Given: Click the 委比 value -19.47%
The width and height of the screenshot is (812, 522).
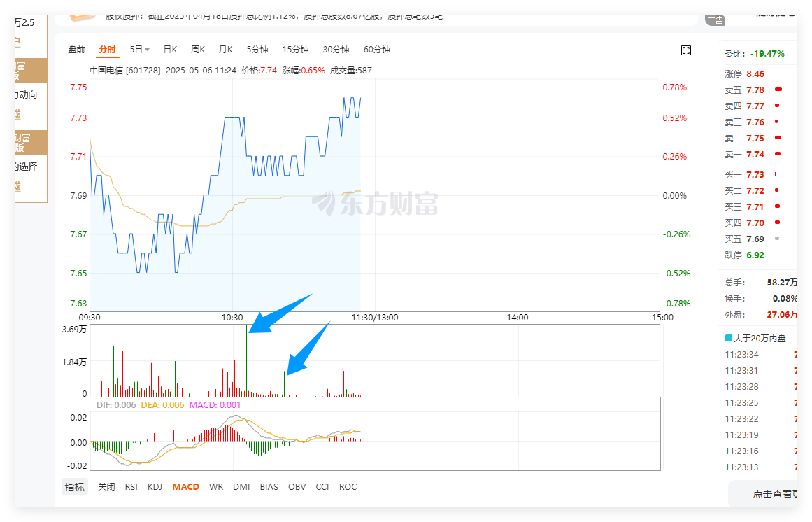Looking at the screenshot, I should [x=767, y=54].
